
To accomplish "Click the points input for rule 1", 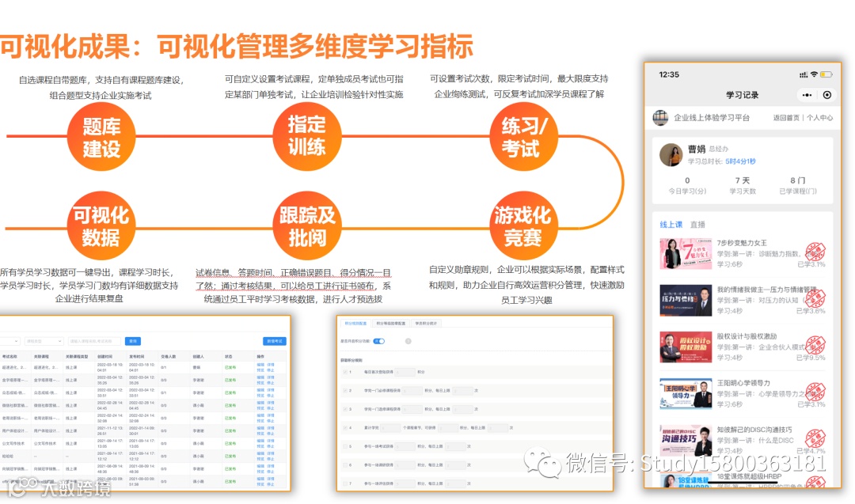I will point(405,372).
